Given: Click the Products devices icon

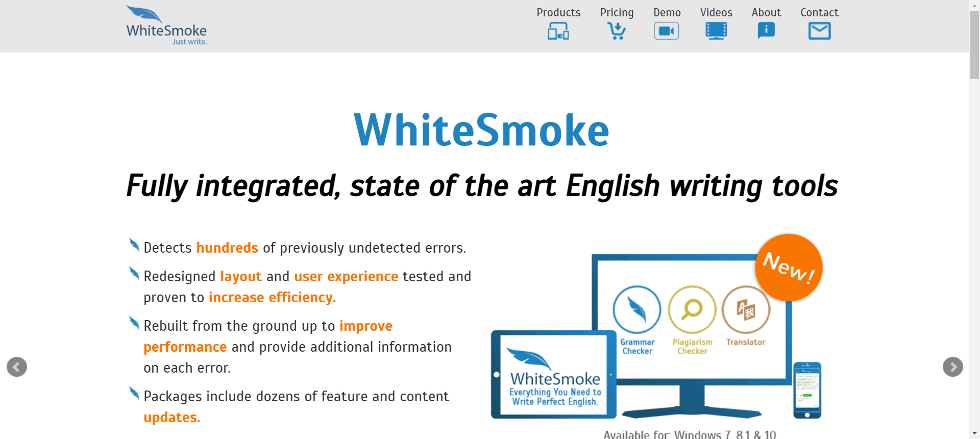Looking at the screenshot, I should [558, 31].
